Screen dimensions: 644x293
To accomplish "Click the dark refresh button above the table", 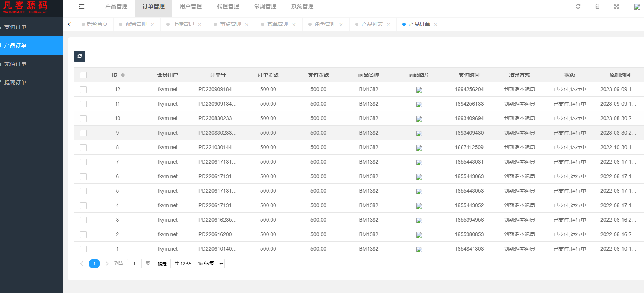I will 80,56.
